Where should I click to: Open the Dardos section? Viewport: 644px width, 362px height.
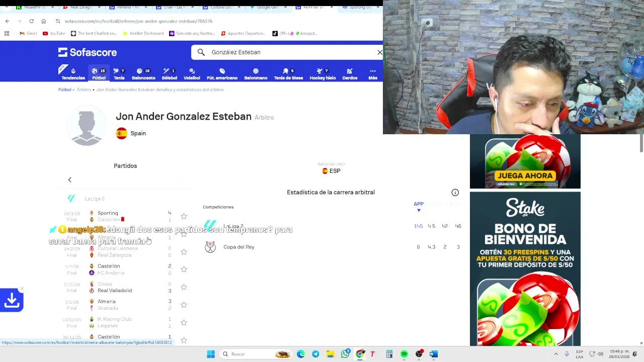coord(350,74)
